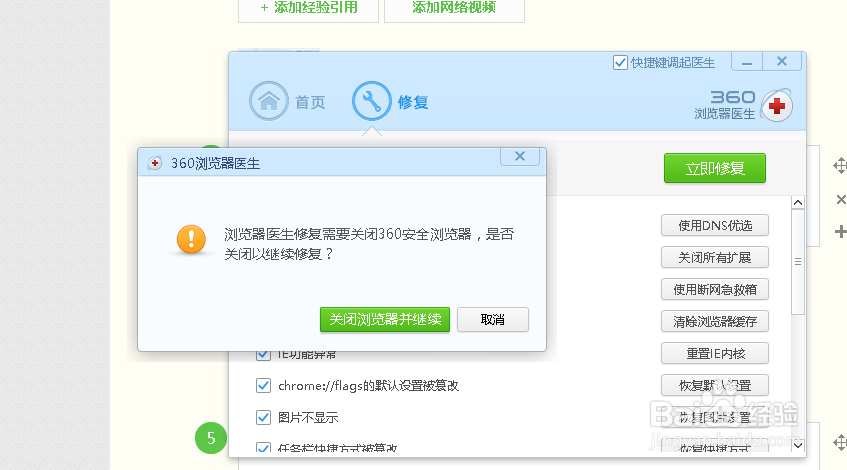847x470 pixels.
Task: Click the 首页 text label
Action: (x=310, y=102)
